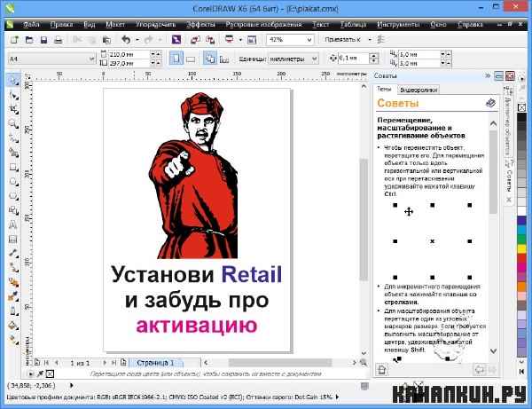Save the document with the floppy icon
532x409 pixels.
(x=43, y=40)
